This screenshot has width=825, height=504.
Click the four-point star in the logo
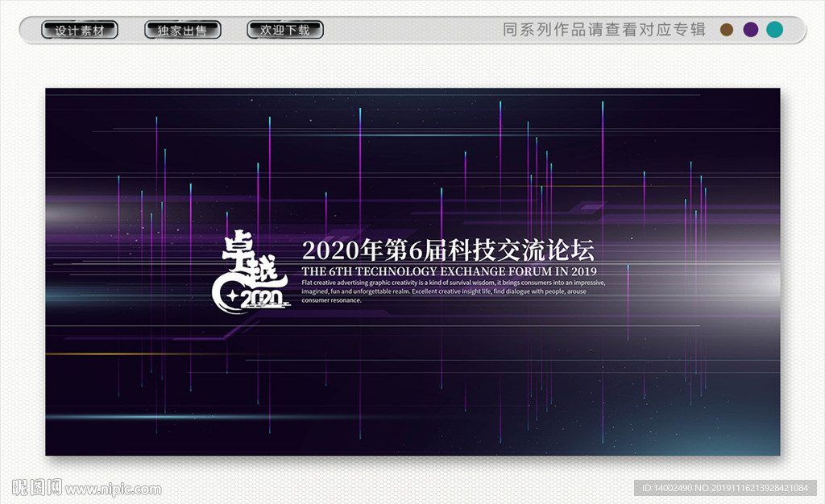coord(233,296)
